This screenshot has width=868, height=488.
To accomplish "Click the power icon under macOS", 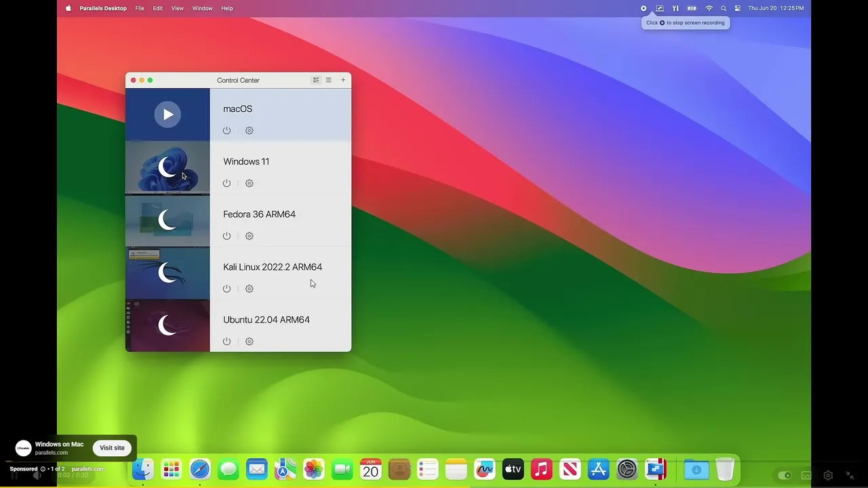I will coord(226,130).
